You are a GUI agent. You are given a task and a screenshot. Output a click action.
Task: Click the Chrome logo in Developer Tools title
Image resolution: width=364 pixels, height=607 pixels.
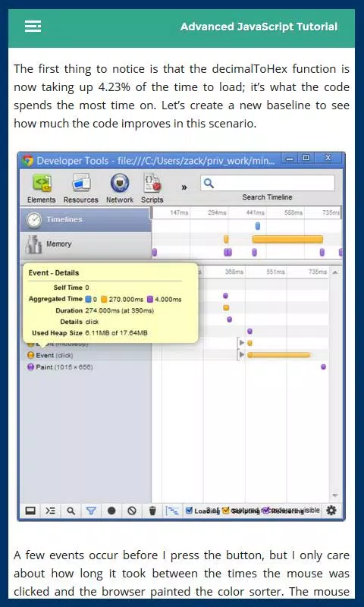click(27, 160)
